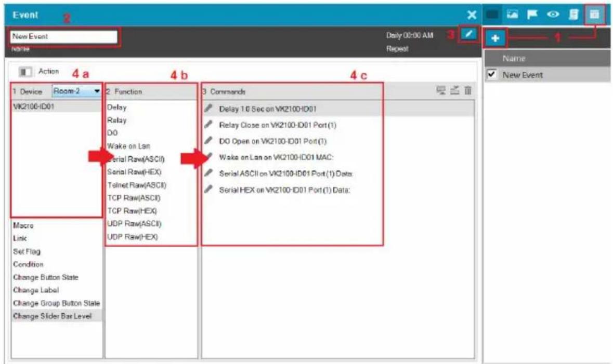
Task: Open the monitor eye icon panel
Action: tap(553, 15)
